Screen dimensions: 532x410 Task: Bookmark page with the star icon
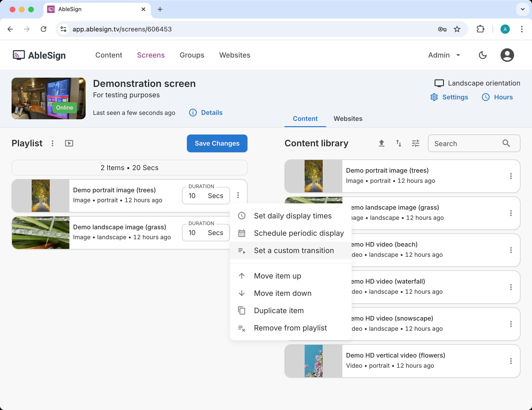pyautogui.click(x=457, y=29)
